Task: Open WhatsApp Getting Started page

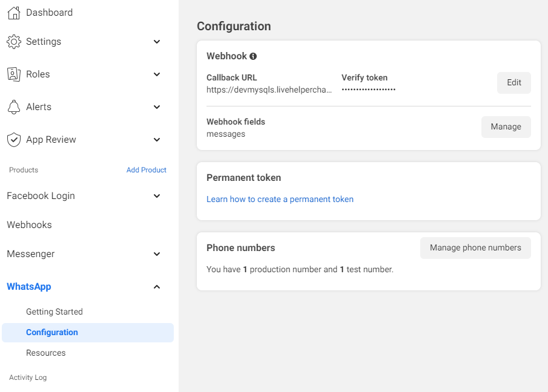Action: click(54, 312)
